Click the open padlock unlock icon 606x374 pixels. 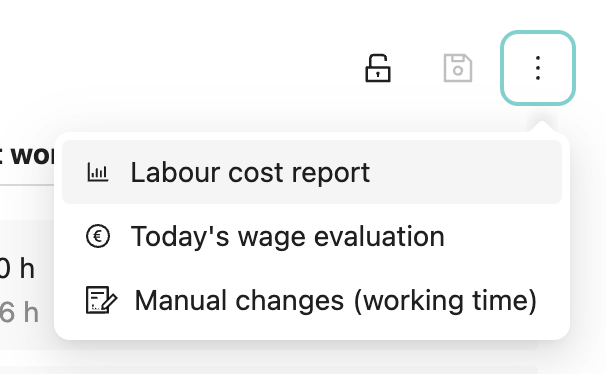[x=378, y=68]
